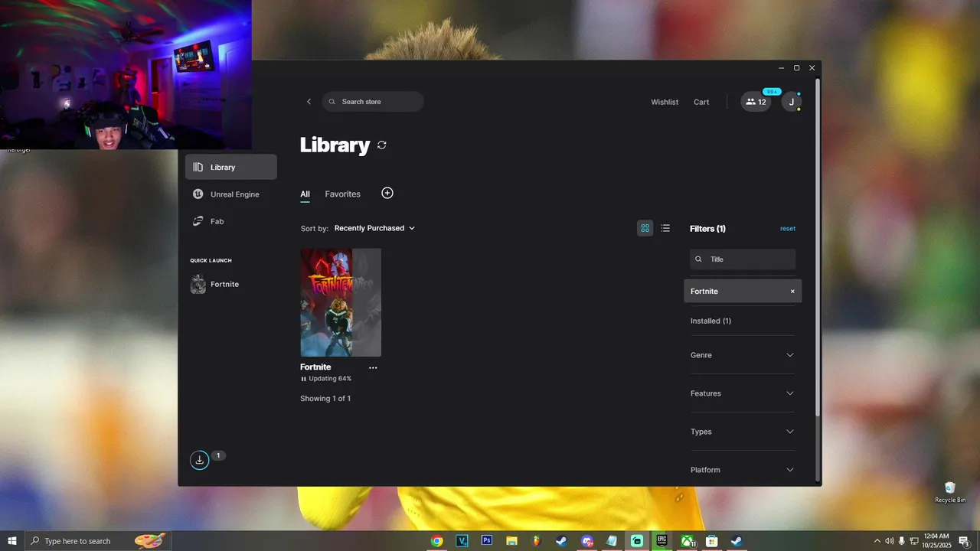Open the Friends list showing 12

pyautogui.click(x=756, y=102)
